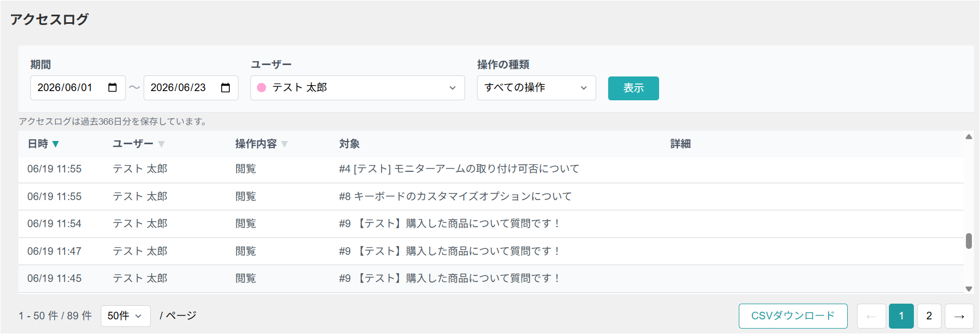Expand the ユーザー dropdown showing テスト 太郎
The width and height of the screenshot is (980, 334).
358,88
